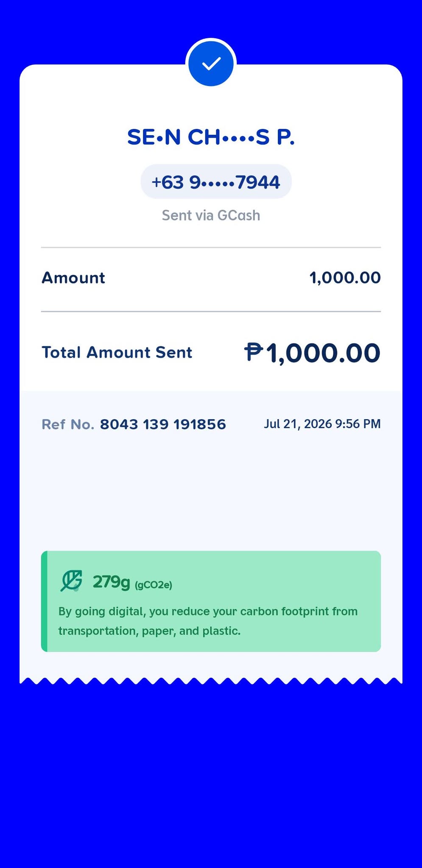Image resolution: width=422 pixels, height=868 pixels.
Task: Click the green leaf carbon footprint icon
Action: coord(71,581)
